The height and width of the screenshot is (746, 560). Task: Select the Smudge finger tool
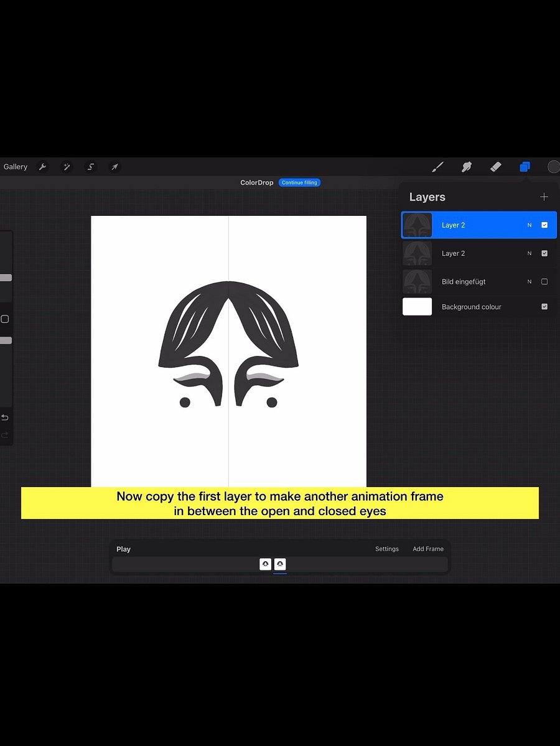[x=467, y=167]
